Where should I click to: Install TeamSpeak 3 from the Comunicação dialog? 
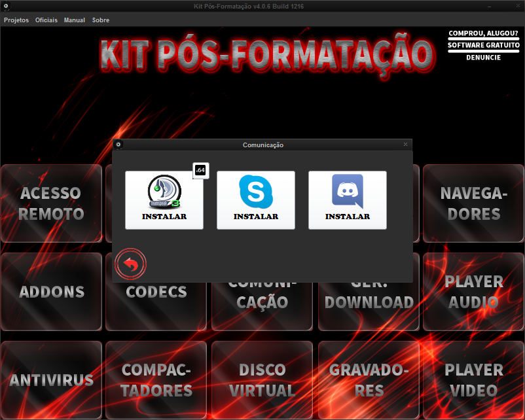pyautogui.click(x=164, y=200)
